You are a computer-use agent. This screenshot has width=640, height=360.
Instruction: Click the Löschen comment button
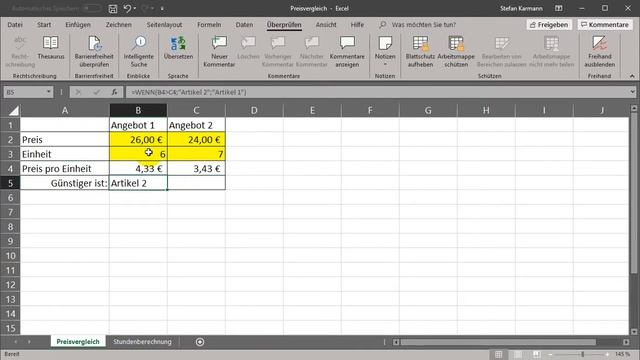click(x=248, y=48)
